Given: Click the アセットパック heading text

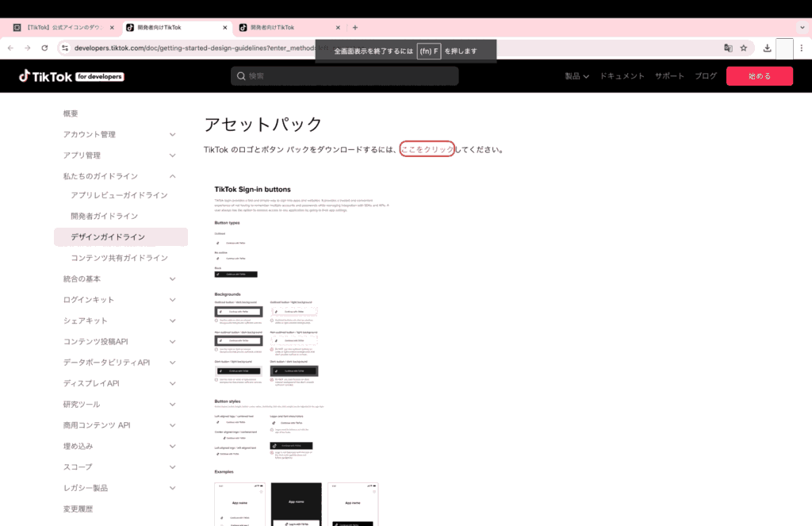Looking at the screenshot, I should click(x=263, y=125).
